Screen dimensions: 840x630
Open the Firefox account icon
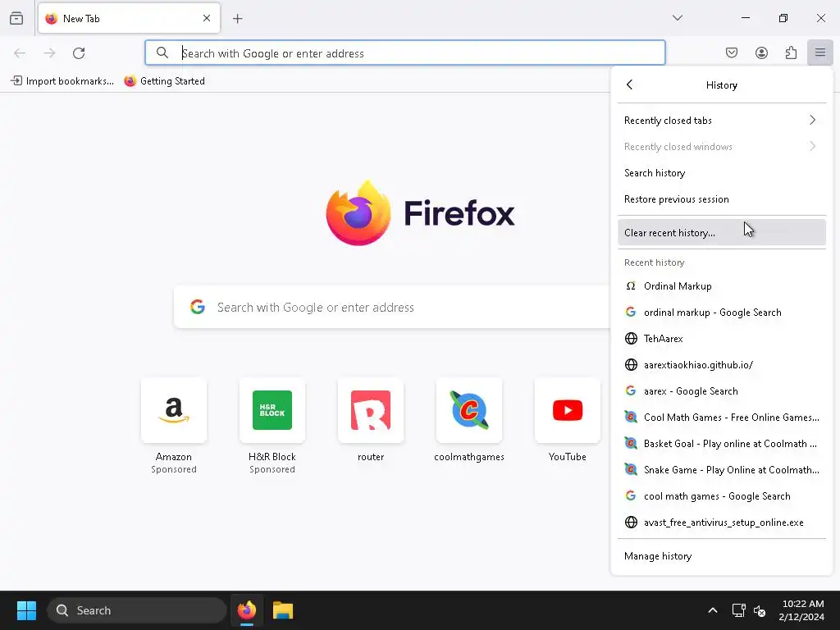click(x=761, y=52)
